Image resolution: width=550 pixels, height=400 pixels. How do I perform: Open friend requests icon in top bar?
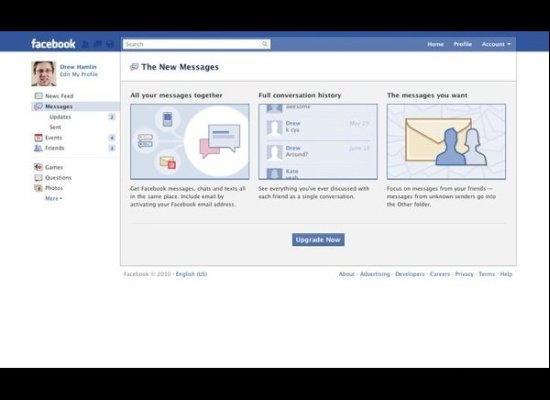pos(85,44)
